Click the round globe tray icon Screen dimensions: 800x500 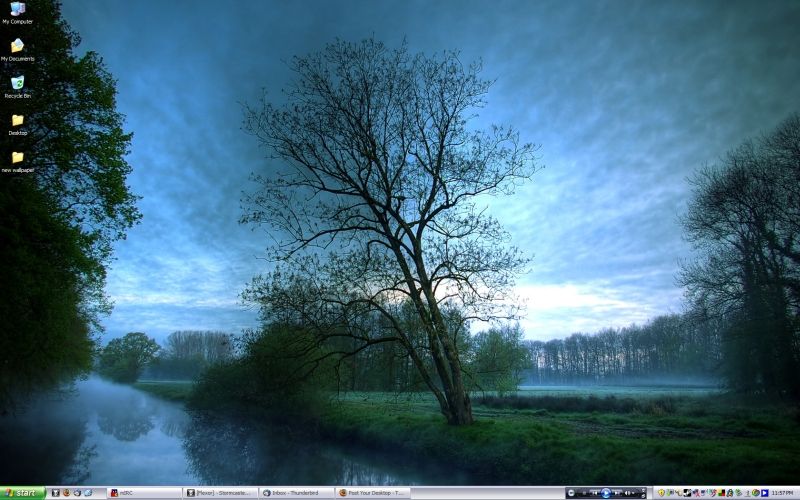tap(756, 493)
